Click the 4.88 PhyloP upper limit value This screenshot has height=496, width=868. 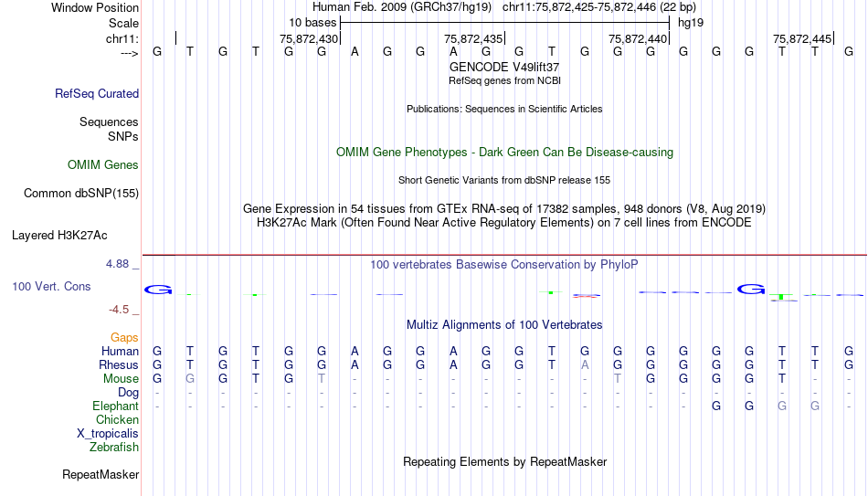117,264
